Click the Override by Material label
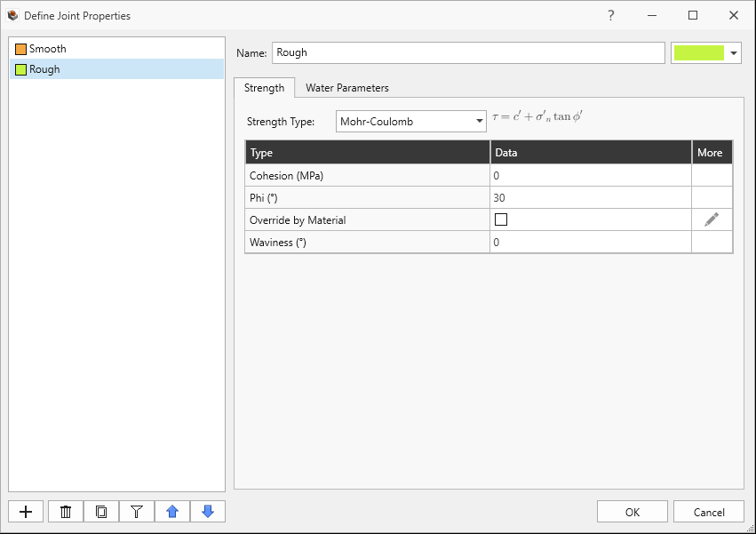This screenshot has width=756, height=534. point(298,220)
